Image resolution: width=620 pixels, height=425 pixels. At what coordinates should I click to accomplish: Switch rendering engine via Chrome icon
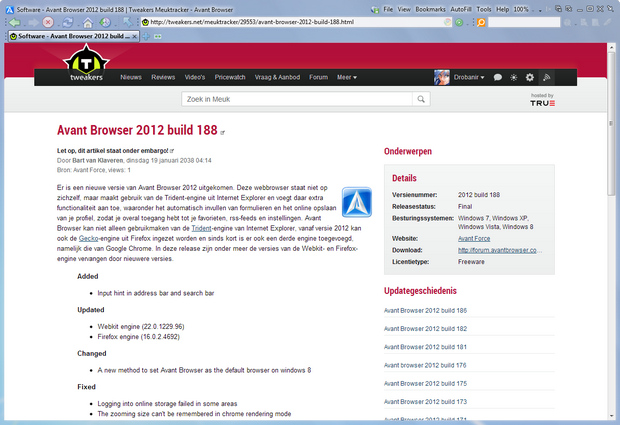point(448,22)
